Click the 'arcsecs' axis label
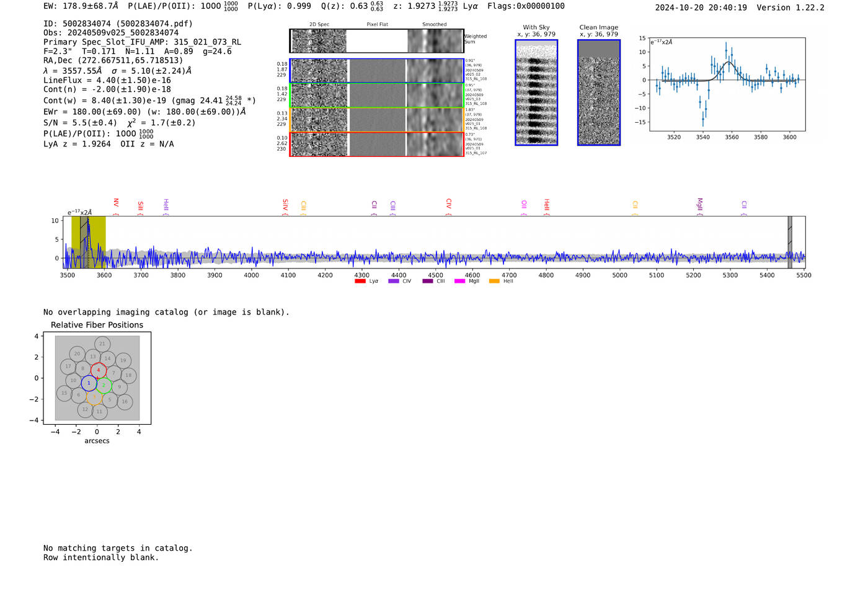 click(x=97, y=441)
